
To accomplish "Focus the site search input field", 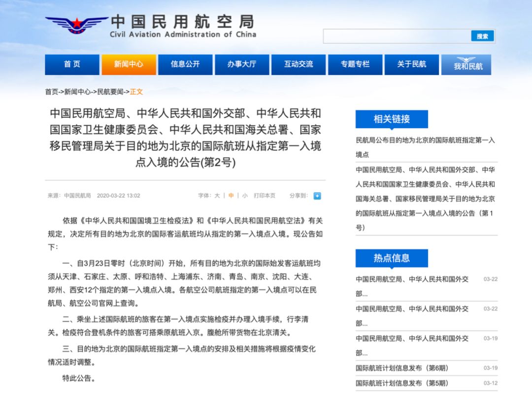I will click(397, 36).
